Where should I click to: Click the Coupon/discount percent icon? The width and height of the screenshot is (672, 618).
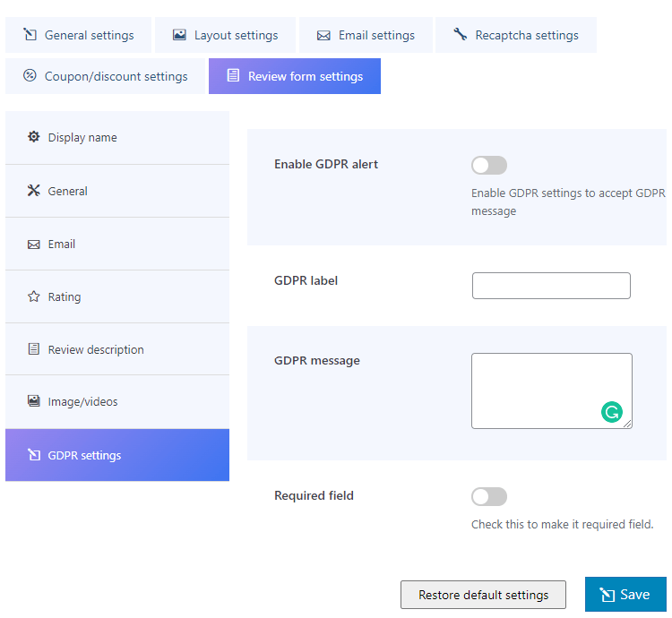pyautogui.click(x=30, y=75)
